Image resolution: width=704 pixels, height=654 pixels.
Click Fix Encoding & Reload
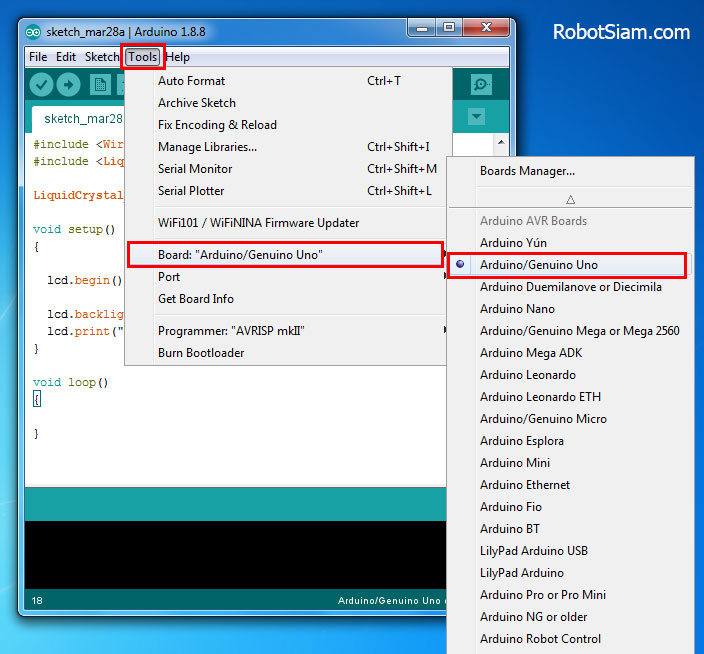pyautogui.click(x=287, y=125)
